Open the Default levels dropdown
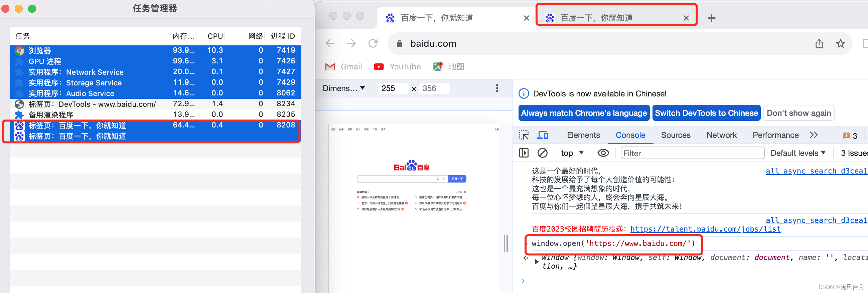The width and height of the screenshot is (868, 293). click(x=798, y=153)
